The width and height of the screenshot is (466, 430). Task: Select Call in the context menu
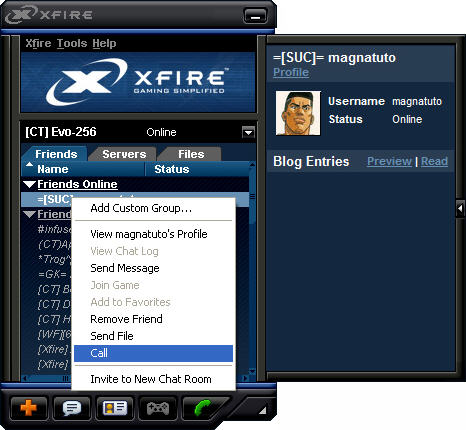coord(153,353)
